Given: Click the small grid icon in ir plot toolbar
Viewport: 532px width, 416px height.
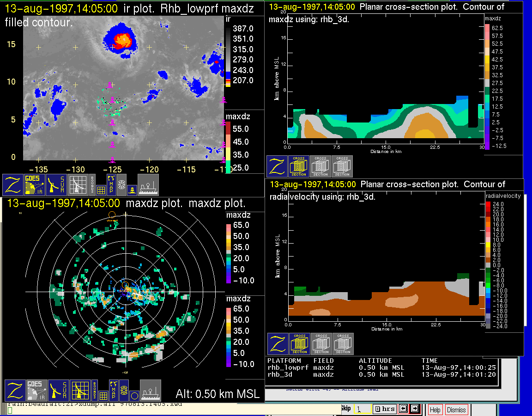Looking at the screenshot, I should click(101, 190).
